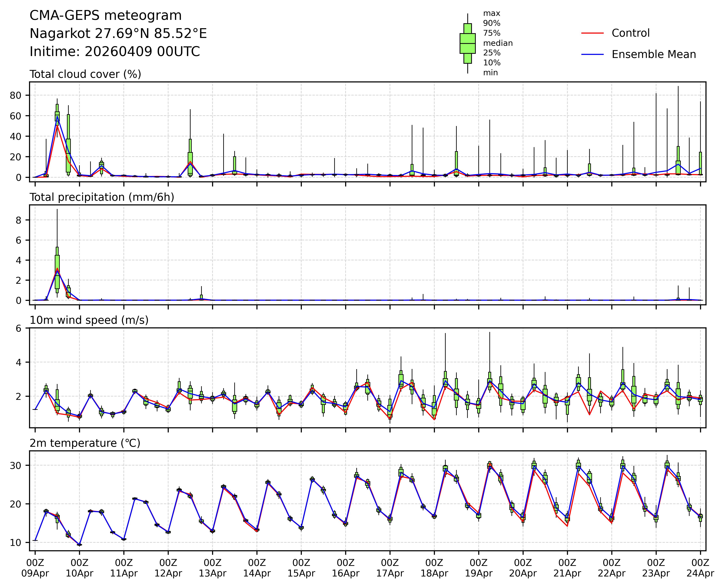Click the Control legend label

(630, 33)
